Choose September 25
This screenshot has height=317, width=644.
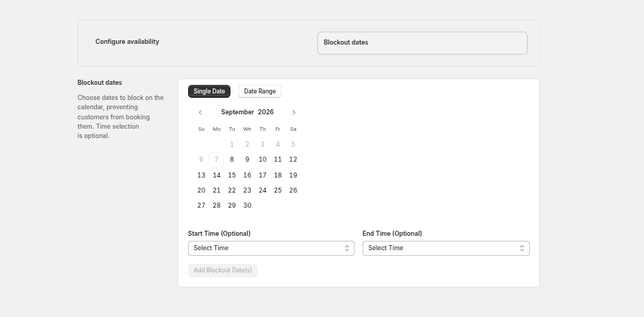tap(278, 190)
